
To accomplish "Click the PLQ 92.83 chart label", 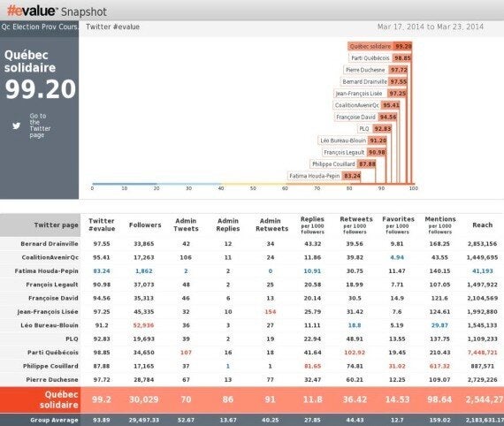I will (x=375, y=129).
